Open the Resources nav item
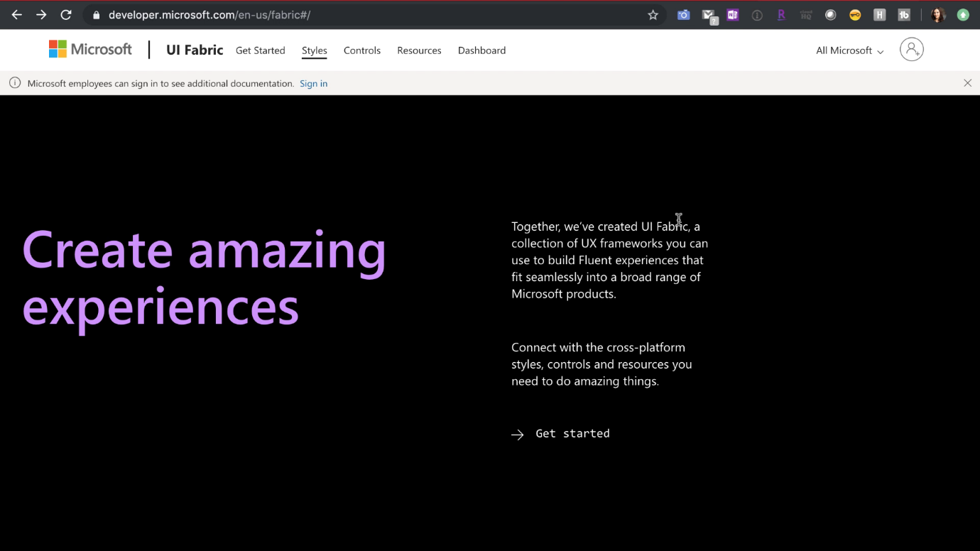 [419, 50]
